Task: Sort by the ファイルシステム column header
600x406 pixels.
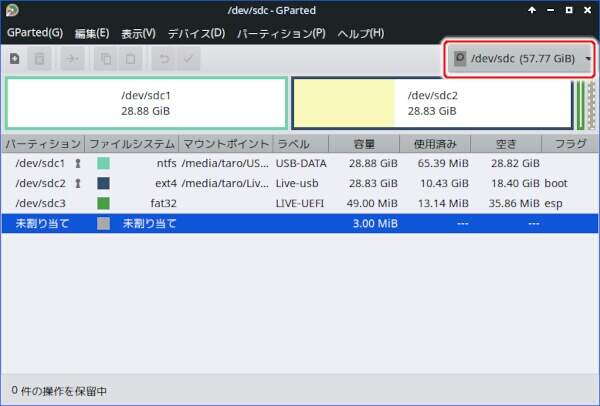Action: click(131, 143)
